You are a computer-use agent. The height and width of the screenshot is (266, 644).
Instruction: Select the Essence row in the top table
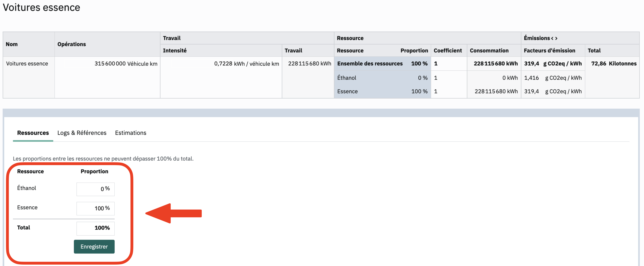[x=347, y=91]
